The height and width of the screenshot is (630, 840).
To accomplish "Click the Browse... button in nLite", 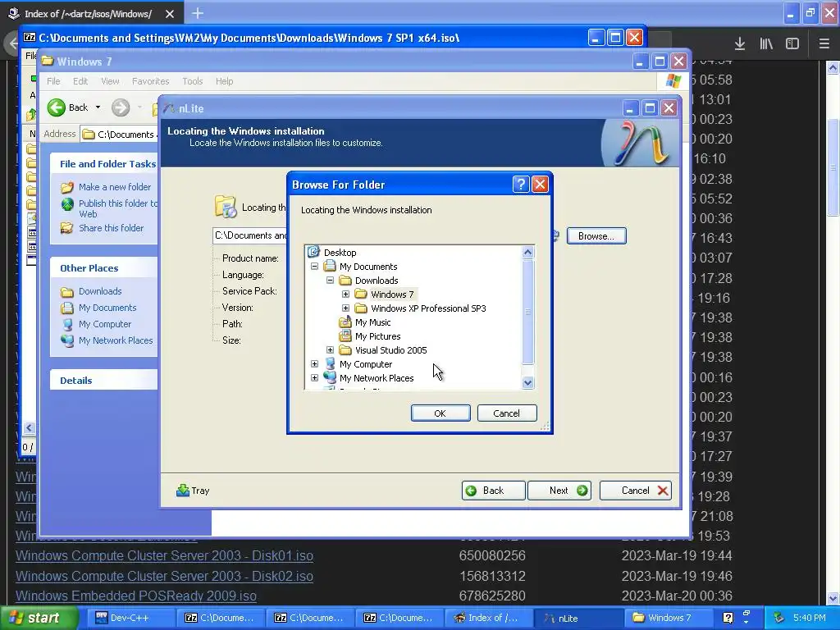I will click(x=596, y=236).
